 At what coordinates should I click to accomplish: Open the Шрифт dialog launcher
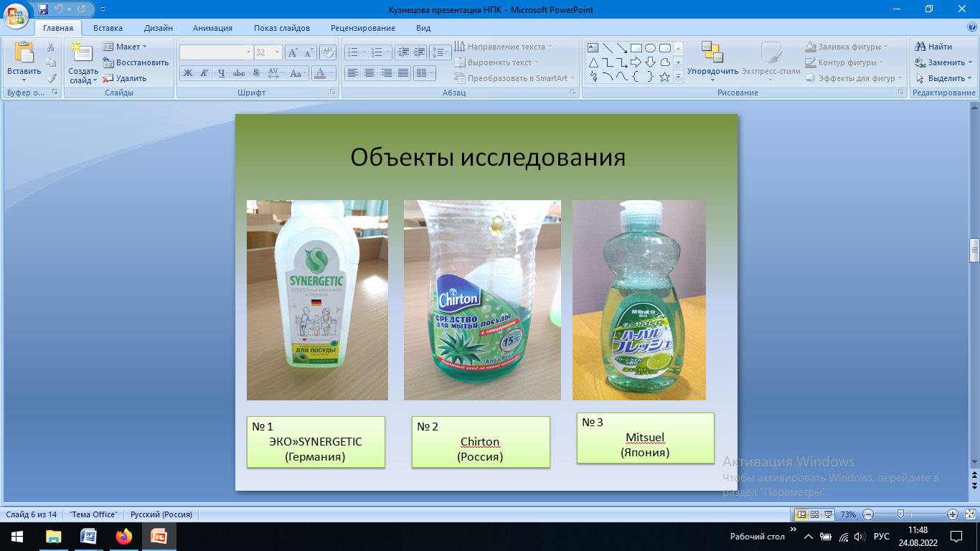tap(333, 93)
